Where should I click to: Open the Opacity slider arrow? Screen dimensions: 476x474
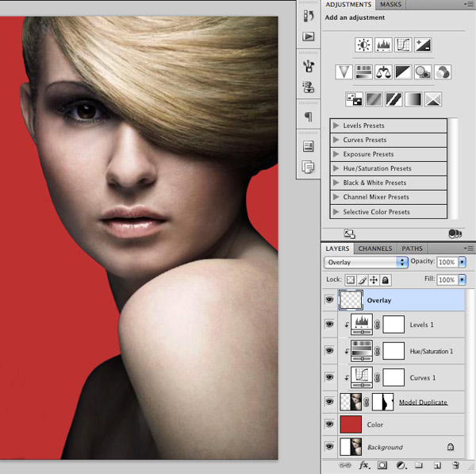463,262
